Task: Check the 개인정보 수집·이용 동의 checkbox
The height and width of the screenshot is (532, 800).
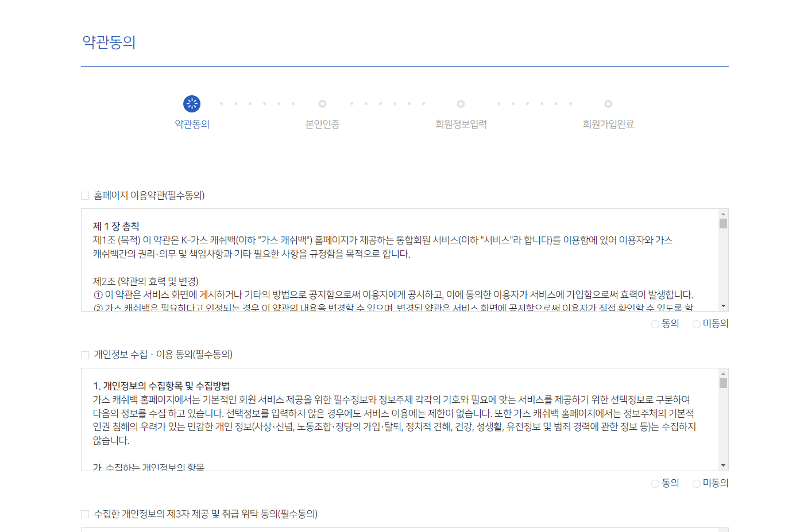Action: [84, 355]
